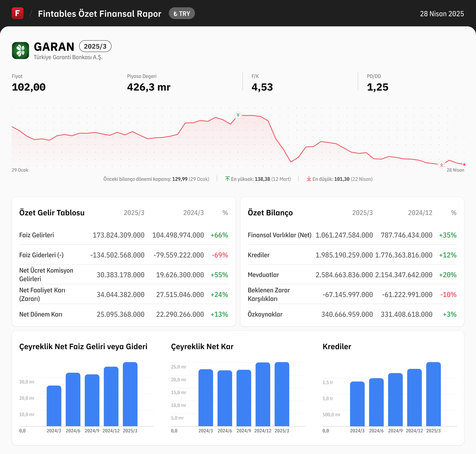Click the Çeyreklik Net Faiz Geliri veya Gideri title
The image size is (476, 454).
click(83, 347)
